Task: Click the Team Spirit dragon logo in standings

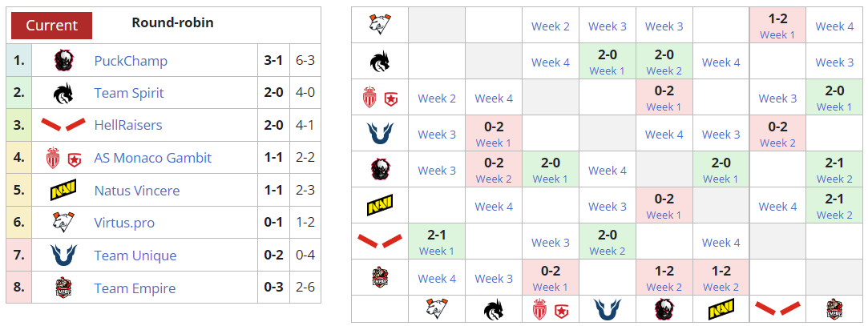Action: [x=63, y=94]
